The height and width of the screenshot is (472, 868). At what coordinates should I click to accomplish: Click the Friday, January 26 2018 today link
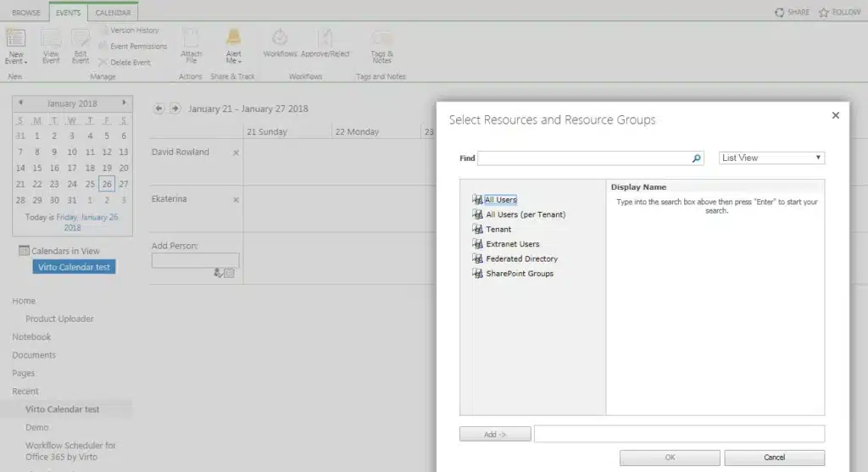click(x=87, y=222)
